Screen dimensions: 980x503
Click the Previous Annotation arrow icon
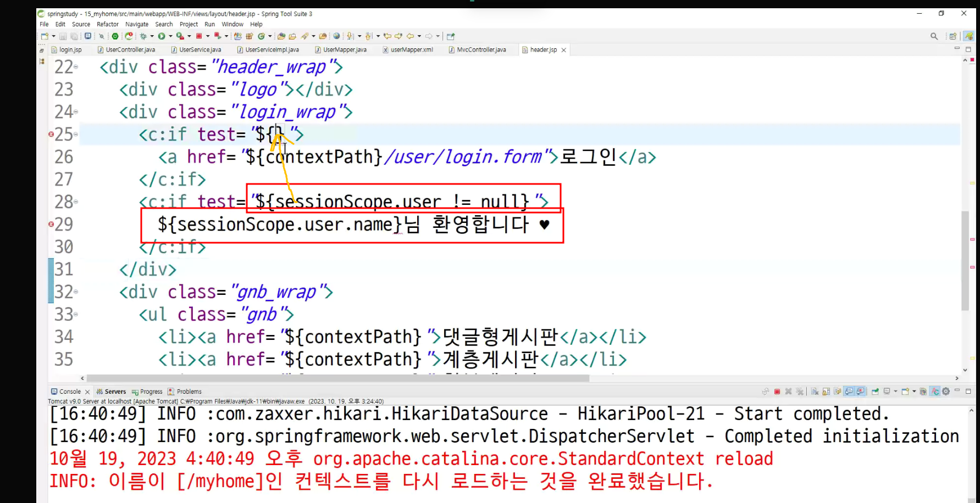tap(368, 36)
